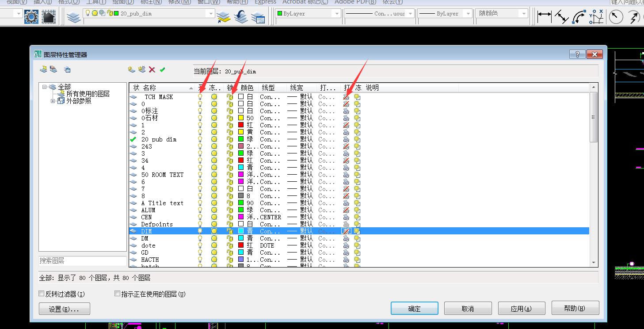644x329 pixels.
Task: Click the Layer Previous toolbar icon
Action: point(241,17)
